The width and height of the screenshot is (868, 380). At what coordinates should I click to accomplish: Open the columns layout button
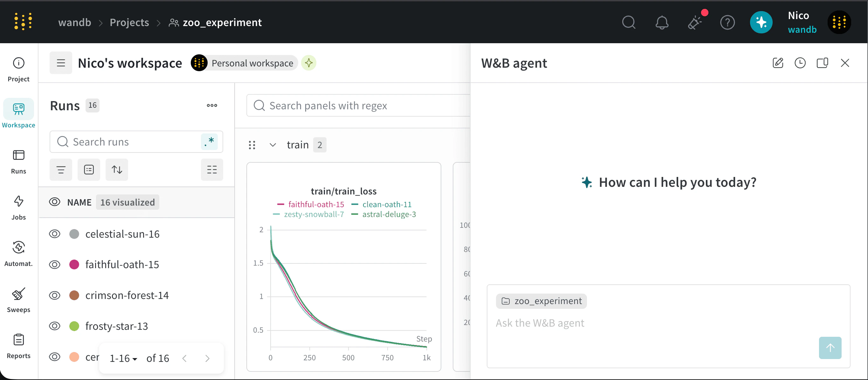click(x=212, y=169)
